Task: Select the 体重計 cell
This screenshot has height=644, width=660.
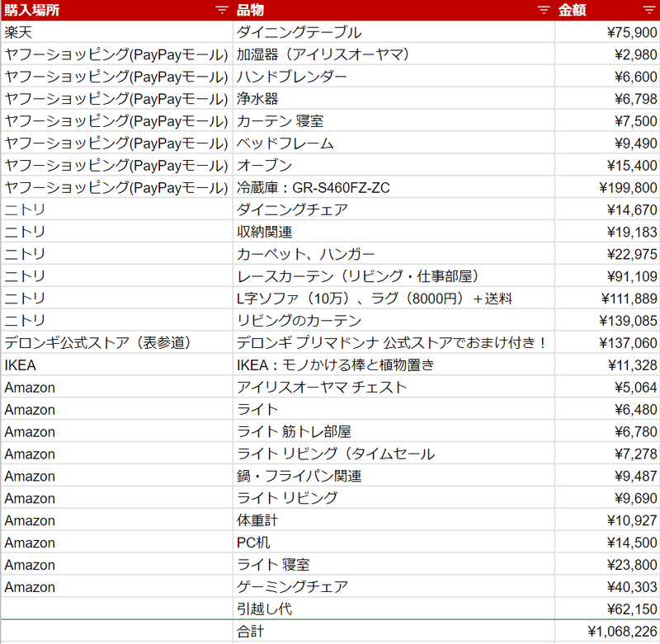Action: click(394, 520)
